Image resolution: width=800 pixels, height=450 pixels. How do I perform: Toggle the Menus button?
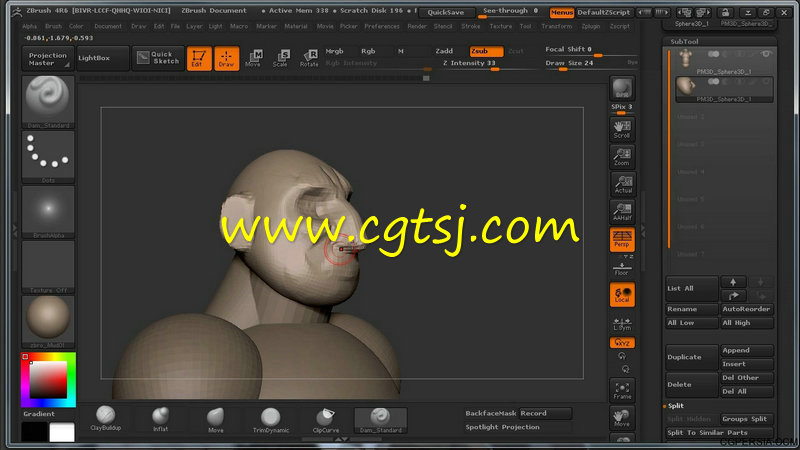(561, 12)
